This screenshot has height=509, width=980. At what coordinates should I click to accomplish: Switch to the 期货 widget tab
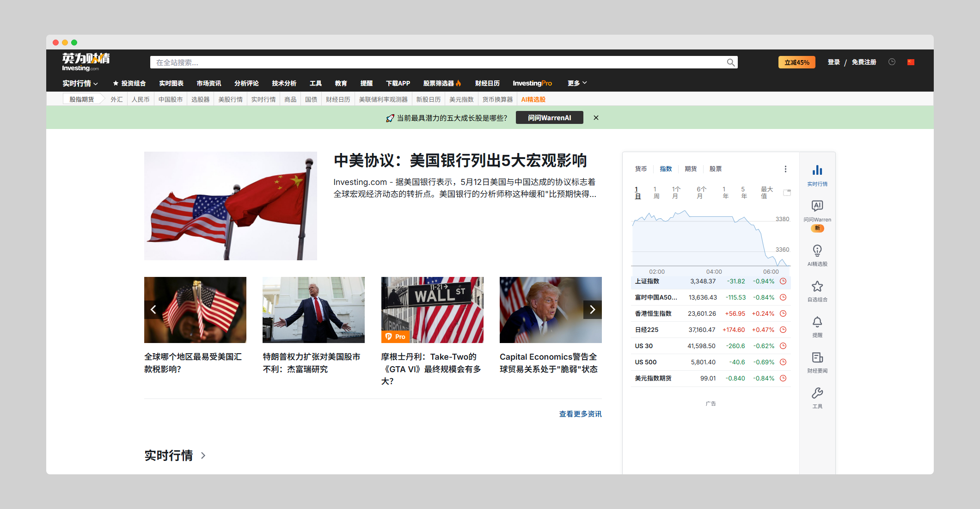691,169
